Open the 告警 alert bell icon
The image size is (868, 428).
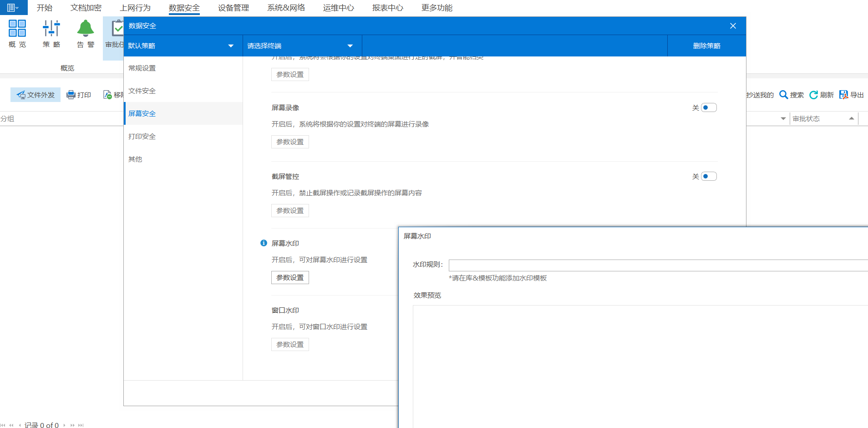(x=85, y=28)
